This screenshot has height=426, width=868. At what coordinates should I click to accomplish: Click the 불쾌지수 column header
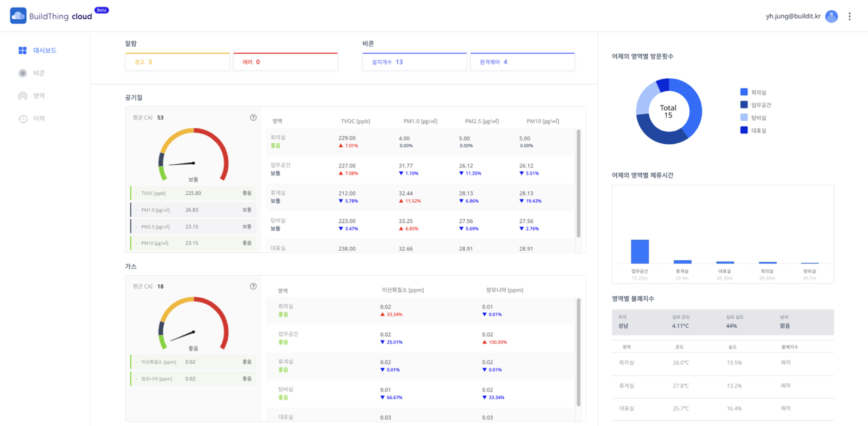pyautogui.click(x=789, y=347)
